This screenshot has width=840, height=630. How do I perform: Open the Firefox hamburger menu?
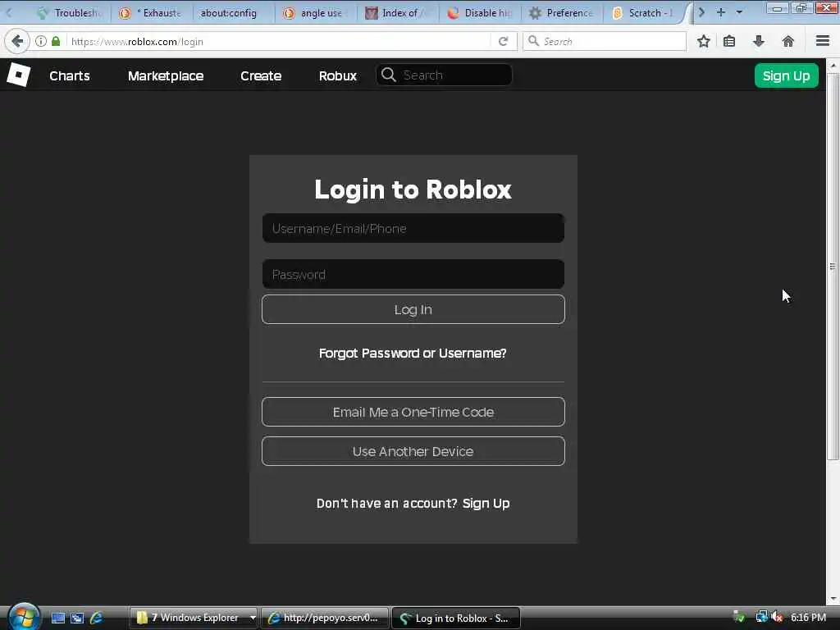pos(823,41)
